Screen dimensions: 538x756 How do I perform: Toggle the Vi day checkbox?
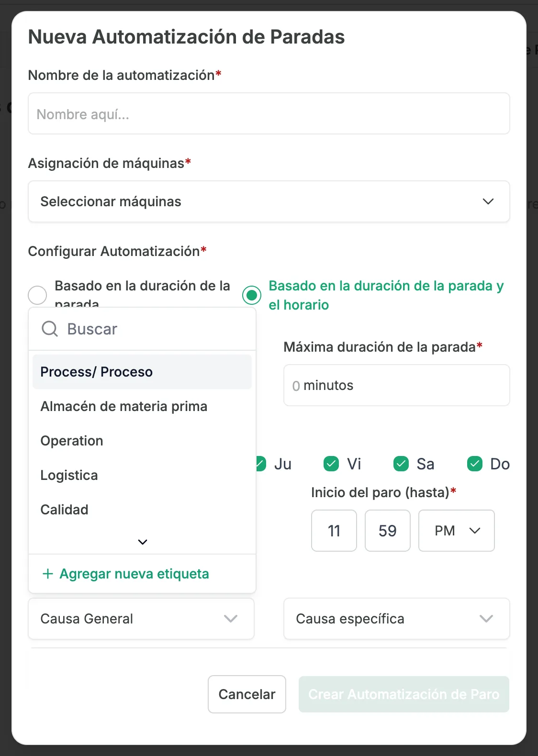331,464
